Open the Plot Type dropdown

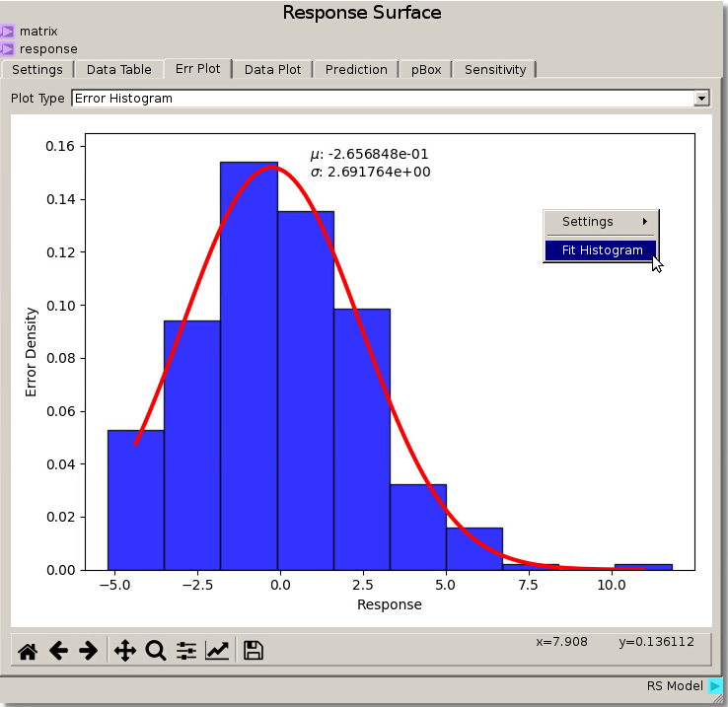tap(701, 99)
